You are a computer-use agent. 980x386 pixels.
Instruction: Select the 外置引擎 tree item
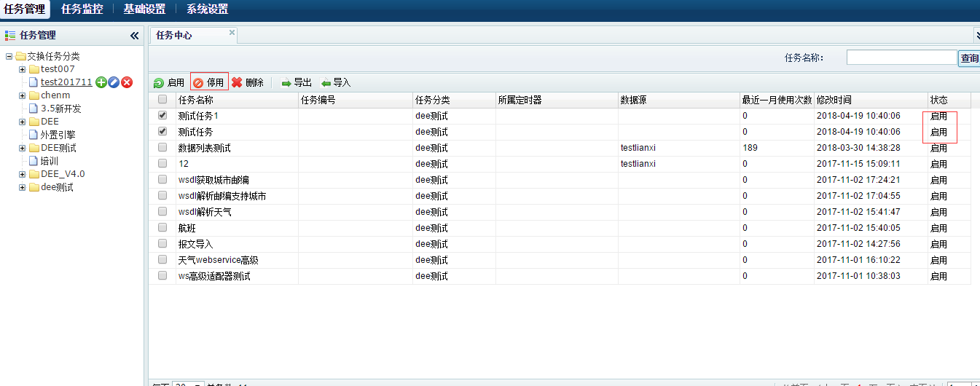(x=58, y=135)
